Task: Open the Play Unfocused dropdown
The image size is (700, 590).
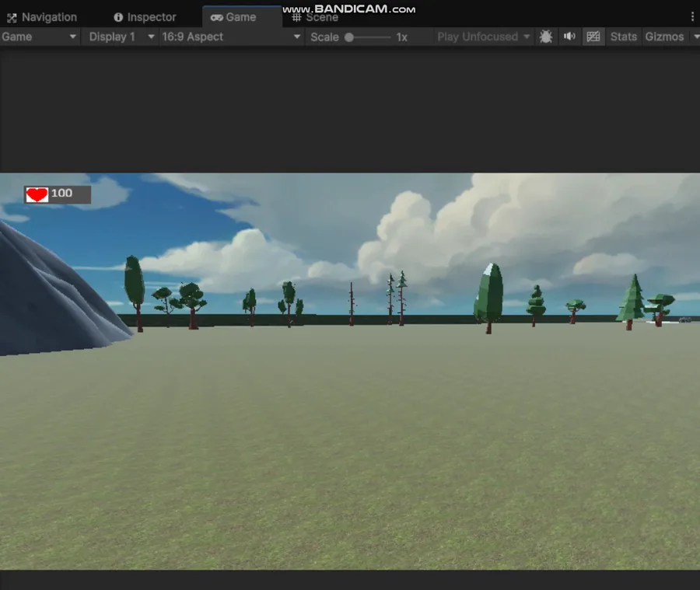Action: pos(484,37)
